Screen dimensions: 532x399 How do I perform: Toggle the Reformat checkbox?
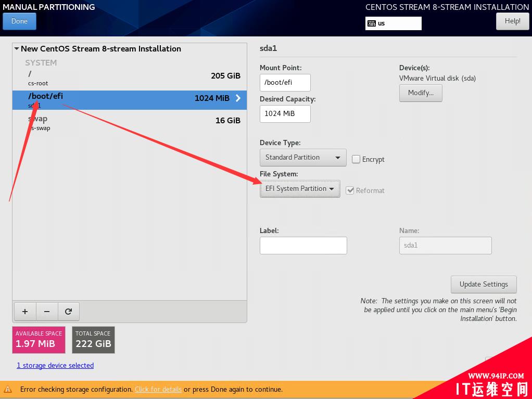point(350,190)
